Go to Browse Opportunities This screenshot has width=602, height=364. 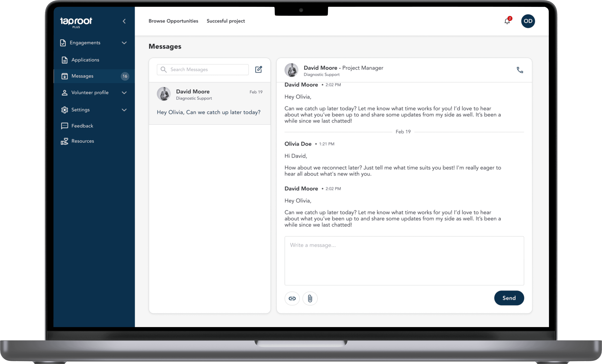point(173,21)
